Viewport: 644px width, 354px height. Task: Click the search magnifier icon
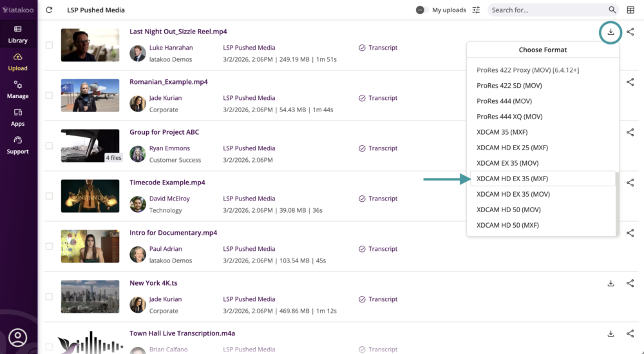(612, 10)
